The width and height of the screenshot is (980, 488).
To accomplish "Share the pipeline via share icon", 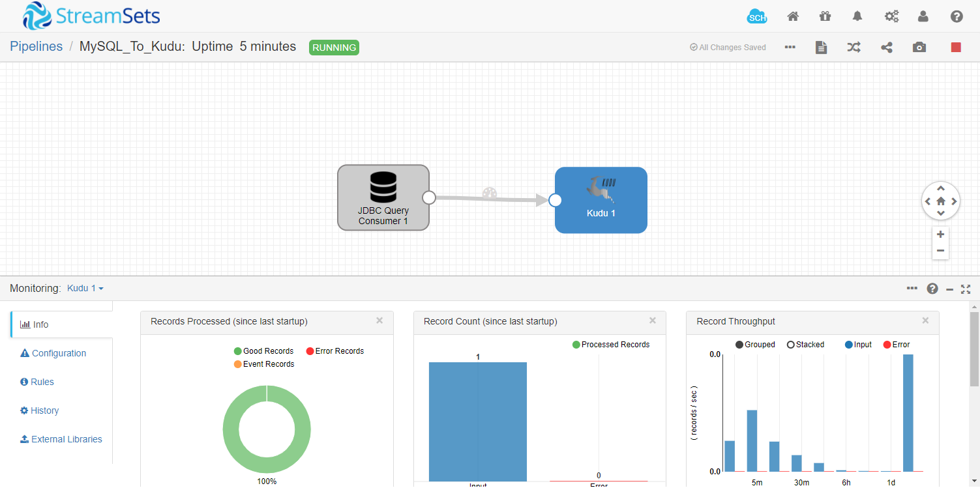I will click(887, 47).
